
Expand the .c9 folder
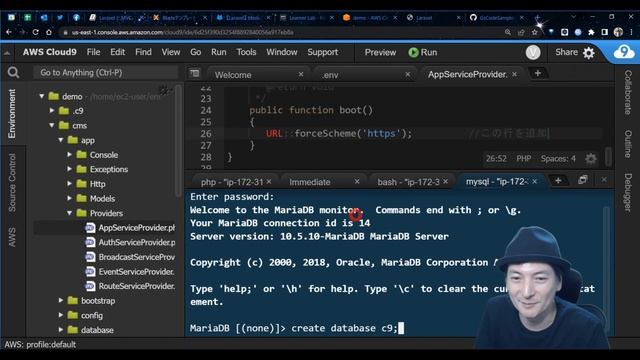(x=52, y=111)
